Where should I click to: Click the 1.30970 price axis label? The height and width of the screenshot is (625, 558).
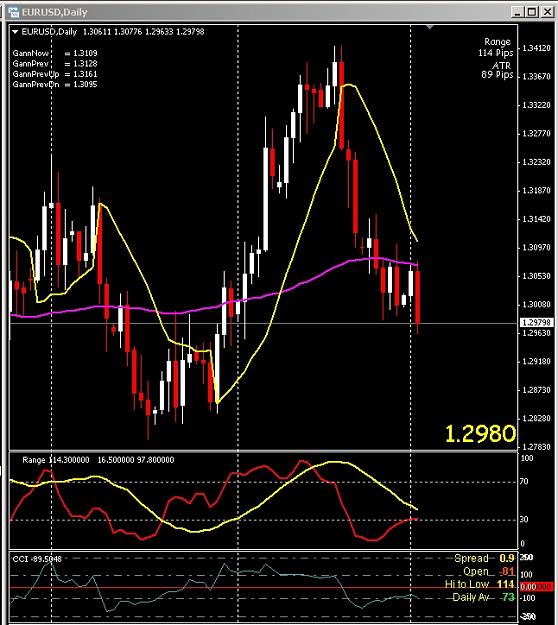536,248
